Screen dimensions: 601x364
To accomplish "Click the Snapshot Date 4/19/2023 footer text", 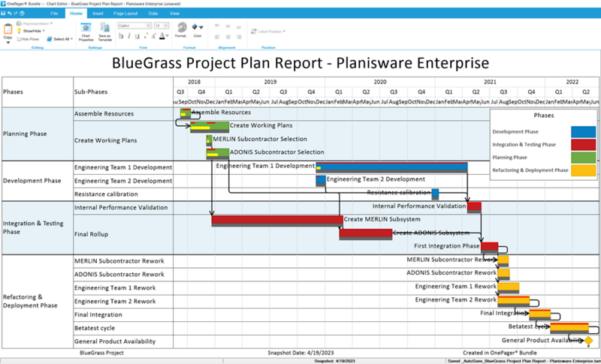I will click(x=300, y=353).
